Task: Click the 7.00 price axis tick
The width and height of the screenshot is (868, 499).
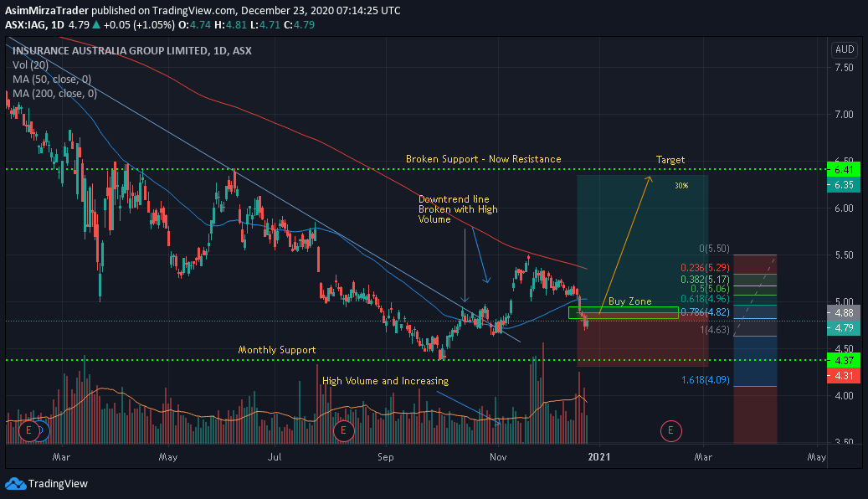Action: pyautogui.click(x=845, y=115)
